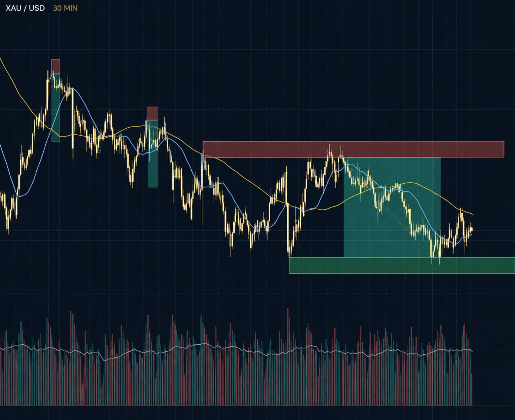
Task: Select the green support zone rectangle at bottom
Action: pos(402,265)
